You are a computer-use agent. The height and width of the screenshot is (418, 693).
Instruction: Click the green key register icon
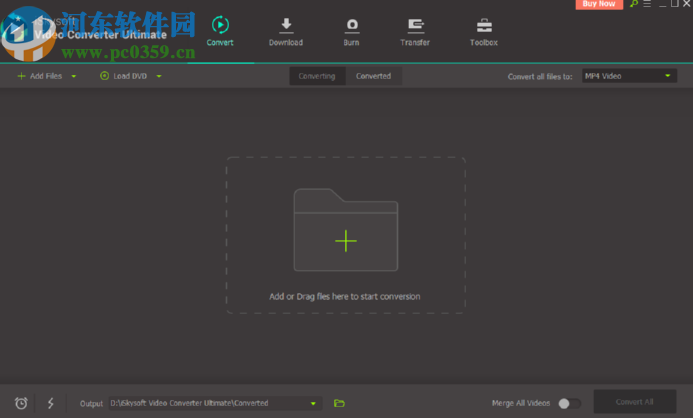(x=634, y=4)
